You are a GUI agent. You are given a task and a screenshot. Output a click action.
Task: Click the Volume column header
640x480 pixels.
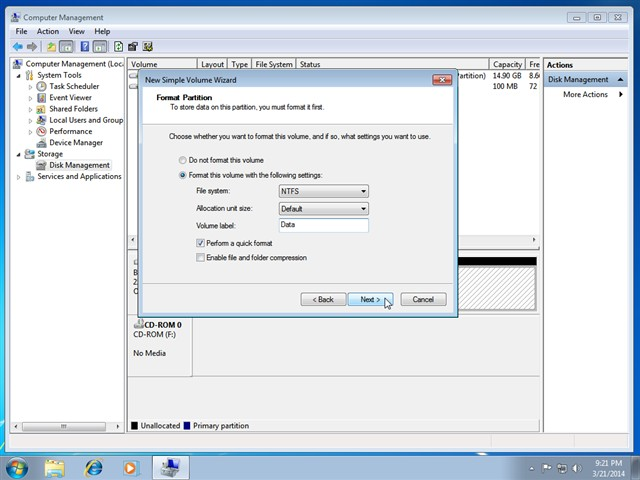pyautogui.click(x=162, y=64)
